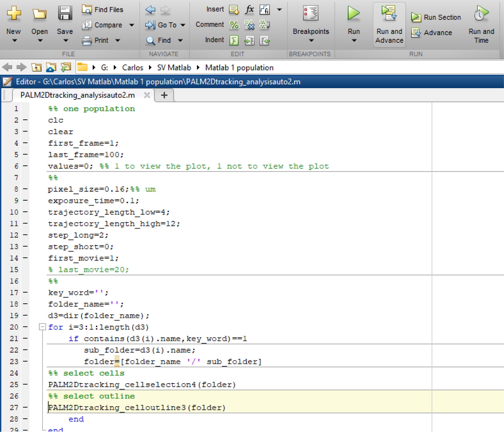Click the warning-highlighted equals sign on line 23
This screenshot has width=504, height=432.
click(x=117, y=361)
